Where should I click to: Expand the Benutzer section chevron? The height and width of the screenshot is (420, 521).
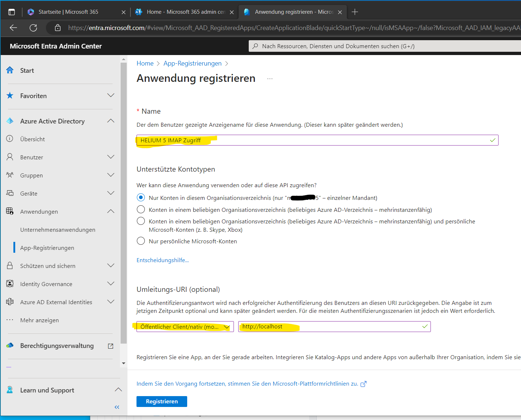click(x=111, y=157)
